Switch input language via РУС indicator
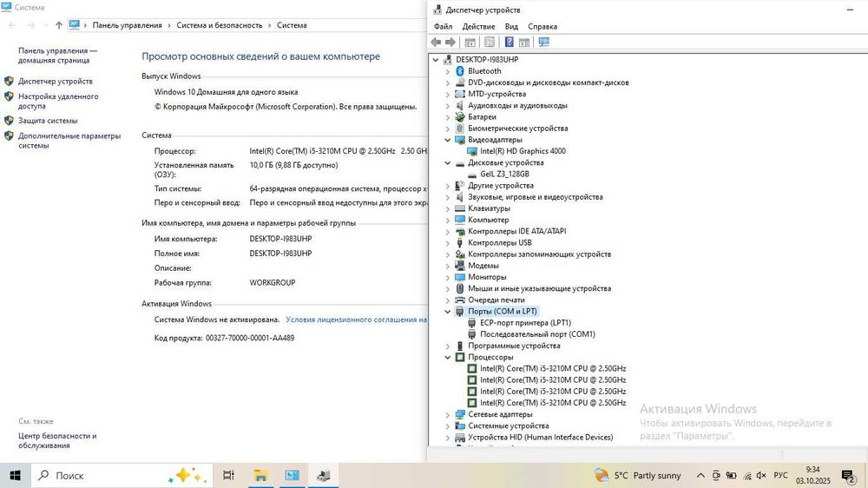The height and width of the screenshot is (488, 868). click(x=780, y=475)
